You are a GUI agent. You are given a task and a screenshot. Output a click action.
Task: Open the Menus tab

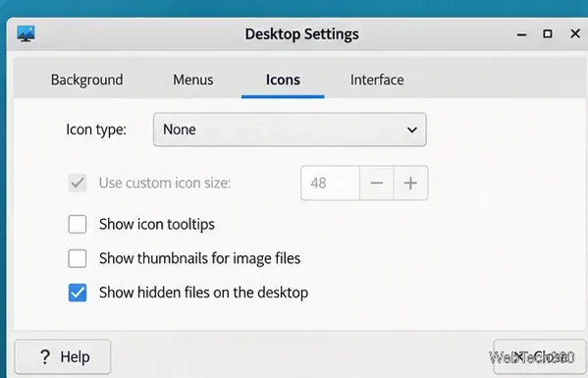pos(193,80)
